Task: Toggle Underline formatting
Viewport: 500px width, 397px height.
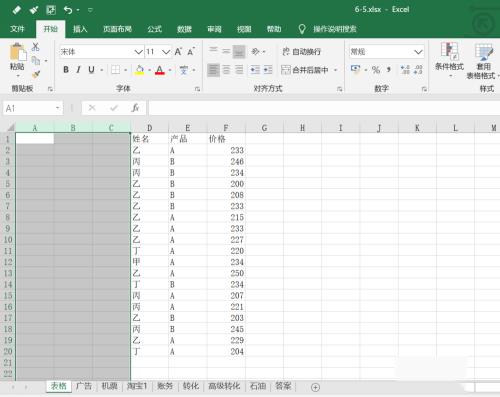Action: 91,70
